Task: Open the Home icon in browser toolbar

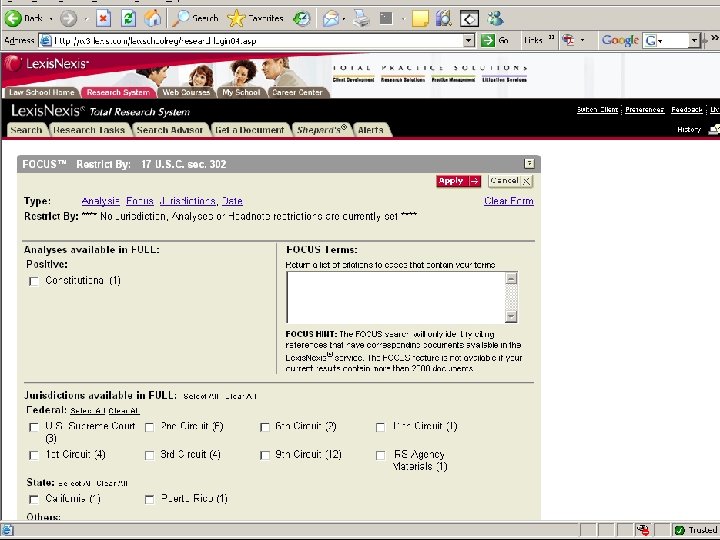Action: coord(152,18)
